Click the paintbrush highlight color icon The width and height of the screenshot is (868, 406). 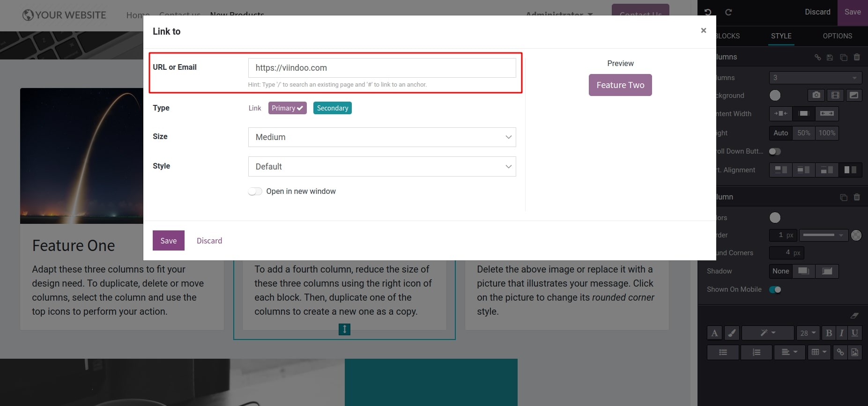pos(732,333)
